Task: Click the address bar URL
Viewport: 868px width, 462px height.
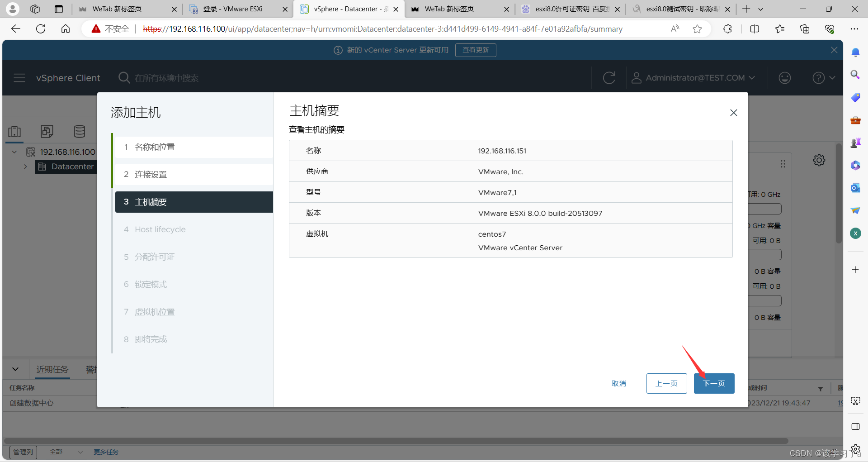Action: 382,29
